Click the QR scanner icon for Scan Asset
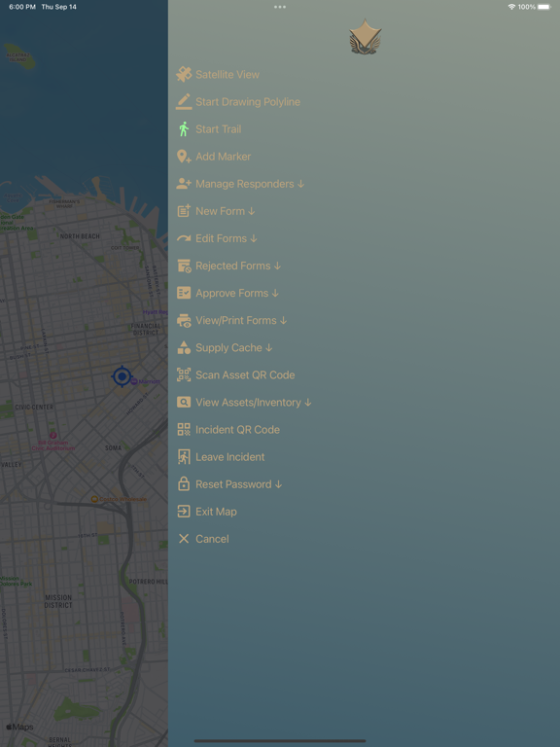The width and height of the screenshot is (560, 747). pyautogui.click(x=184, y=374)
